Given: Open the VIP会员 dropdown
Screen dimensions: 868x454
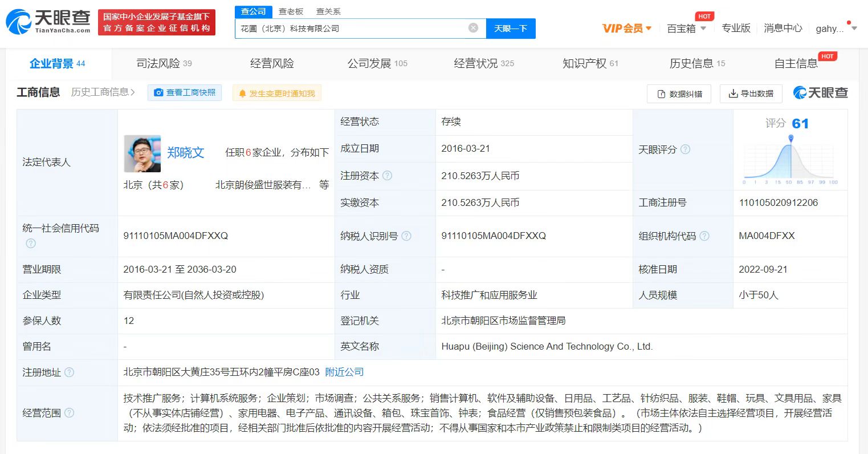Looking at the screenshot, I should 627,29.
